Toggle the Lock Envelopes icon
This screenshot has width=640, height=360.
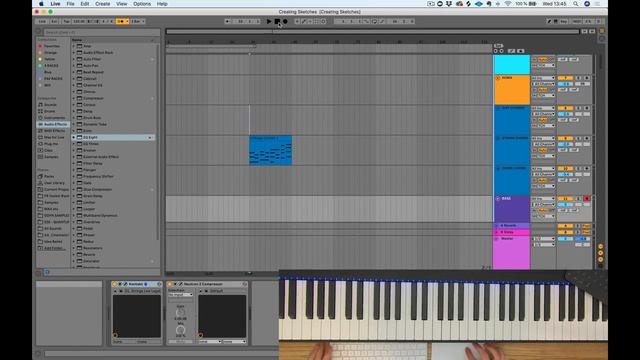520,51
